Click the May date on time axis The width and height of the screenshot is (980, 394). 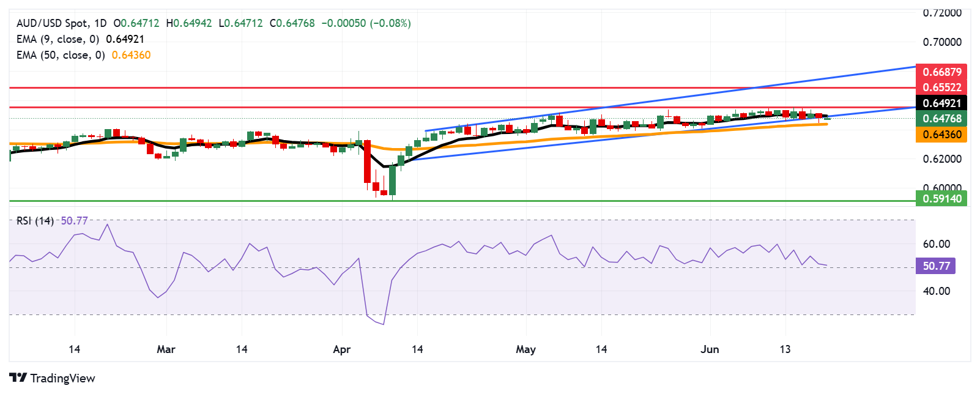(525, 349)
